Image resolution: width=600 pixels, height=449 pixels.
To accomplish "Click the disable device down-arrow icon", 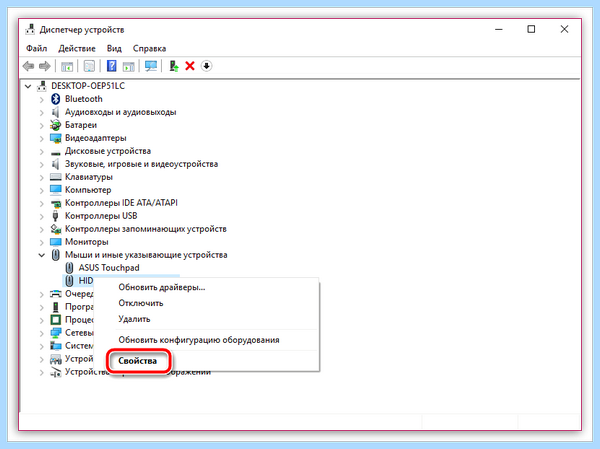I will point(206,66).
